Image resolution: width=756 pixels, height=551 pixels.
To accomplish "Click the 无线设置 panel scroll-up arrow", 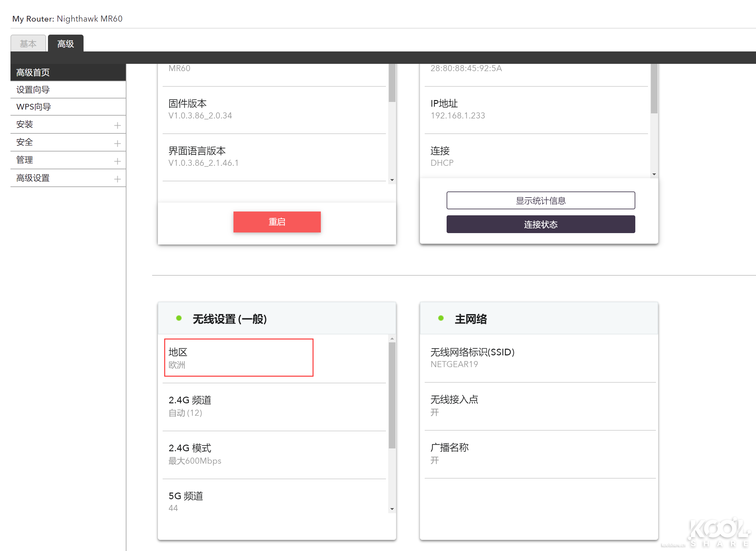I will point(392,339).
